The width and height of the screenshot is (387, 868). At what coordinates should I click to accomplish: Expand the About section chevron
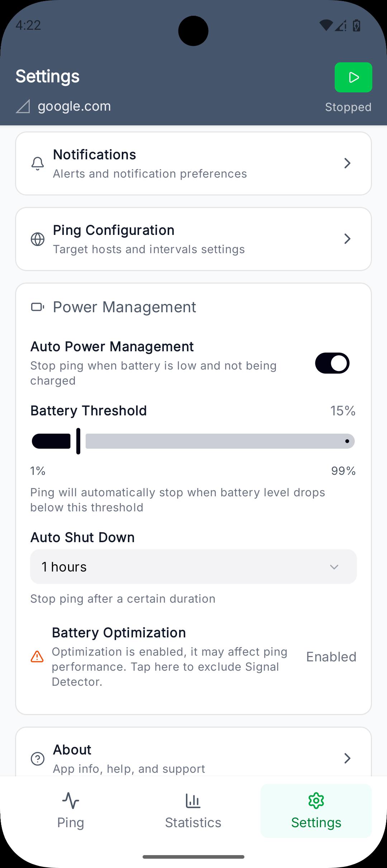click(x=347, y=758)
